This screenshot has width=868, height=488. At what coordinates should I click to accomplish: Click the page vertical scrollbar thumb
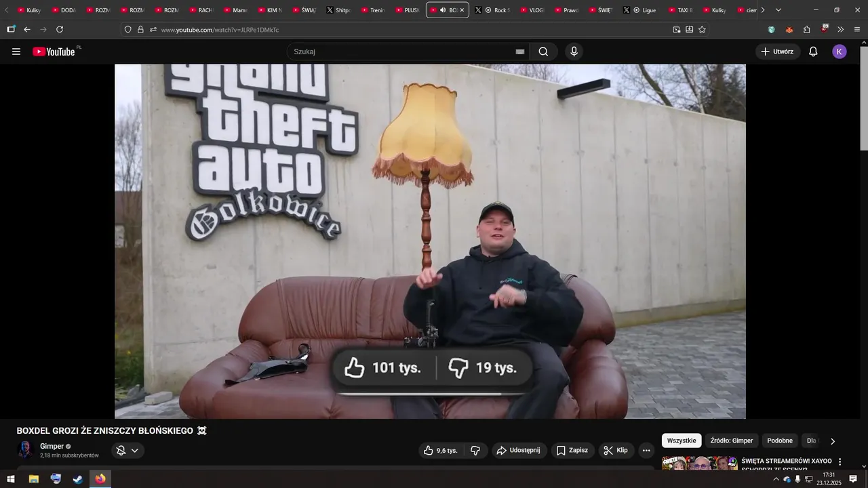click(x=863, y=100)
